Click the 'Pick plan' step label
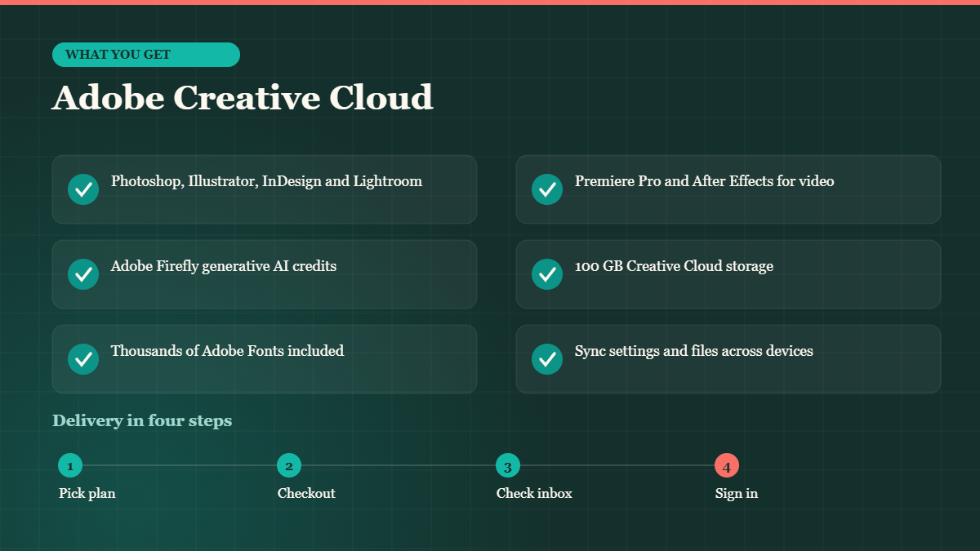Image resolution: width=980 pixels, height=551 pixels. (87, 493)
